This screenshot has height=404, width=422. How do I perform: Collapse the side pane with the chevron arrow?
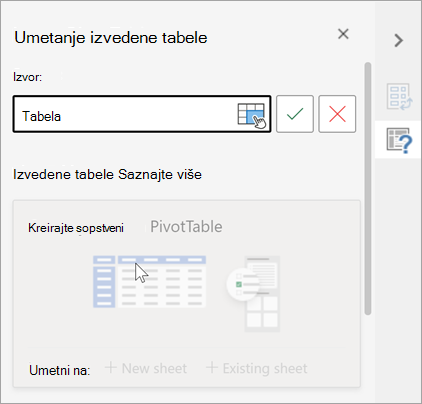(398, 40)
